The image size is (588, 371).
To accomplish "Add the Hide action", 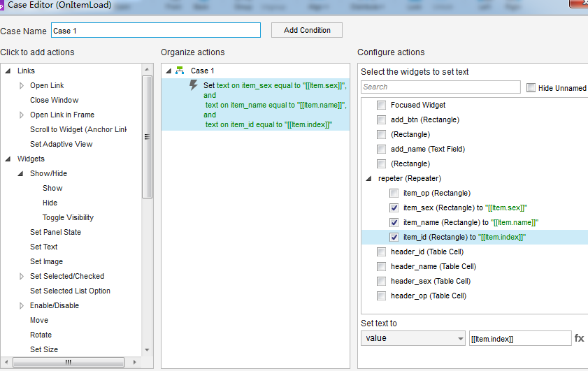I will coord(50,203).
